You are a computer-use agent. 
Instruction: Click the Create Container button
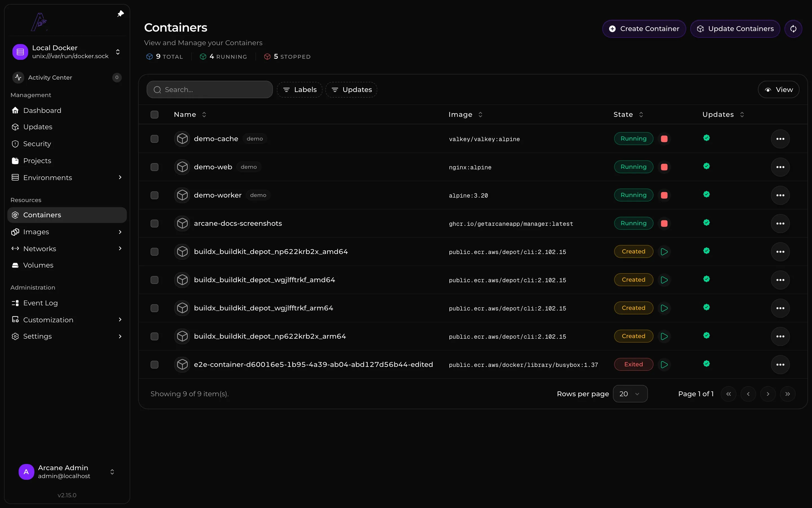click(644, 29)
